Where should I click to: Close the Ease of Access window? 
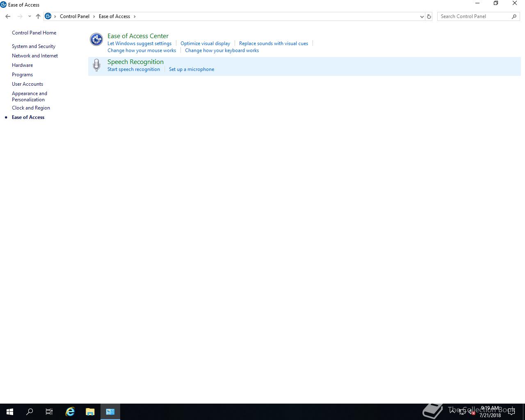[x=515, y=3]
